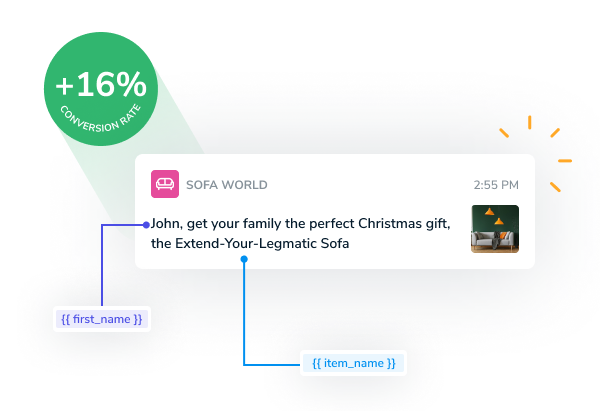
Task: Click the horizontal orange sparkle ray
Action: pyautogui.click(x=565, y=161)
